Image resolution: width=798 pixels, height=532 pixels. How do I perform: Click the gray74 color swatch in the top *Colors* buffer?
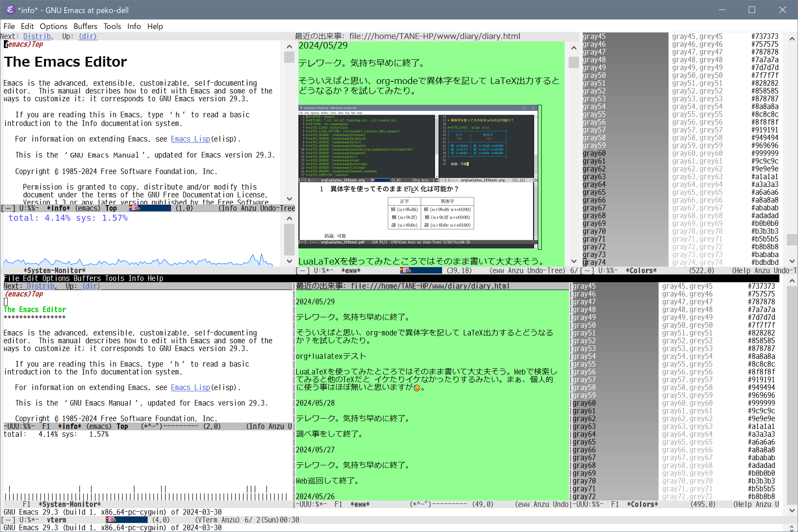point(625,262)
